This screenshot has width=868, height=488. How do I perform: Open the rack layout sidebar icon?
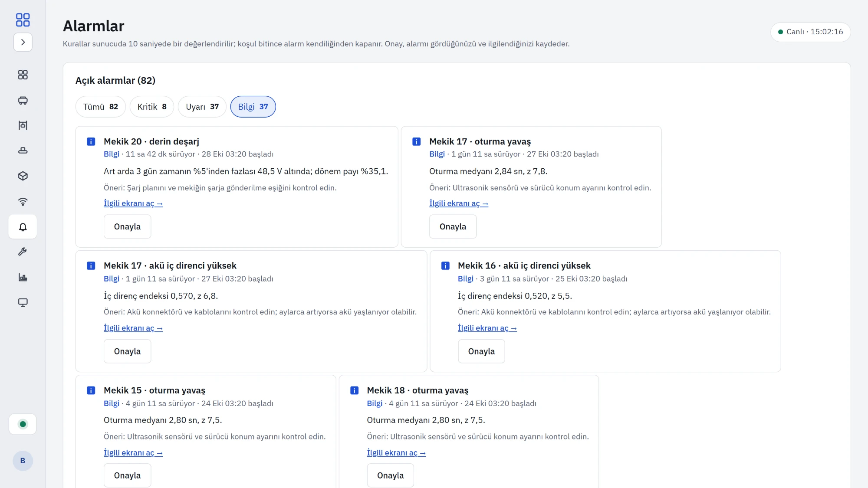[23, 125]
